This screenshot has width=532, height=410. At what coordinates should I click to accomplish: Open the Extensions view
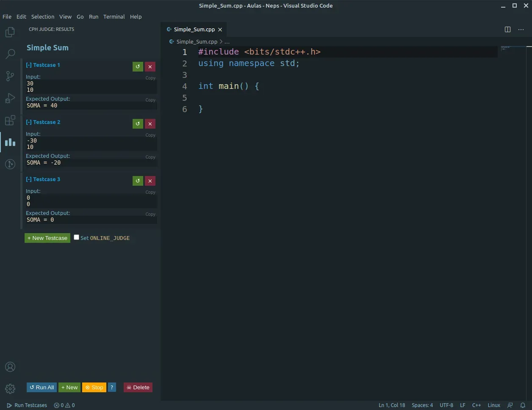(10, 120)
